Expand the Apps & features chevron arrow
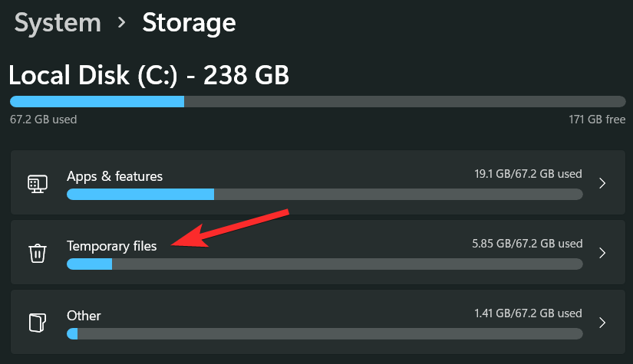 click(x=603, y=183)
